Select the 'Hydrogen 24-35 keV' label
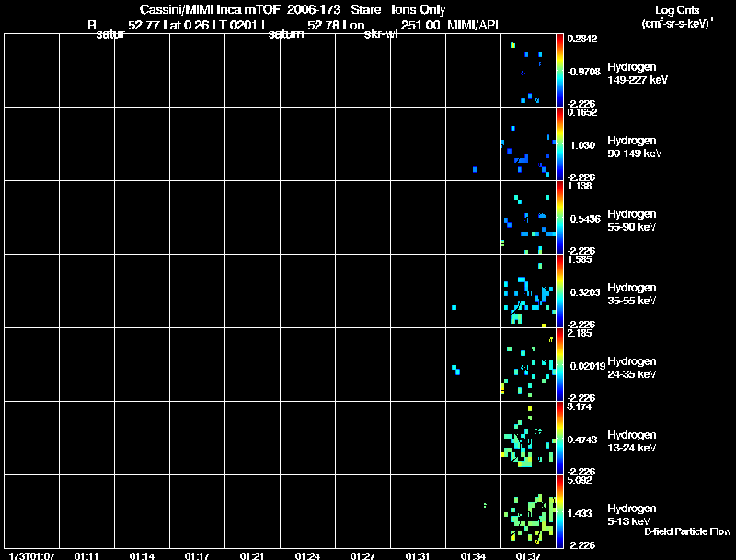Image resolution: width=736 pixels, height=560 pixels. click(x=632, y=368)
